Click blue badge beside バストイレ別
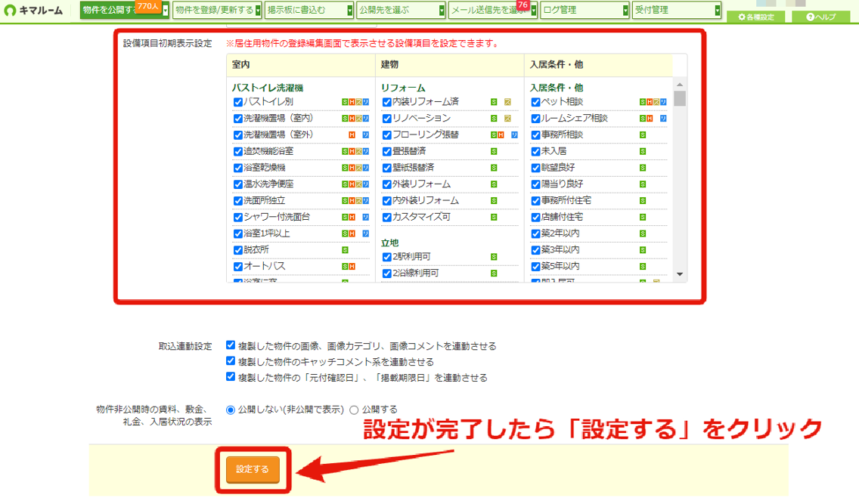Screen dimensions: 859x504 [x=365, y=102]
